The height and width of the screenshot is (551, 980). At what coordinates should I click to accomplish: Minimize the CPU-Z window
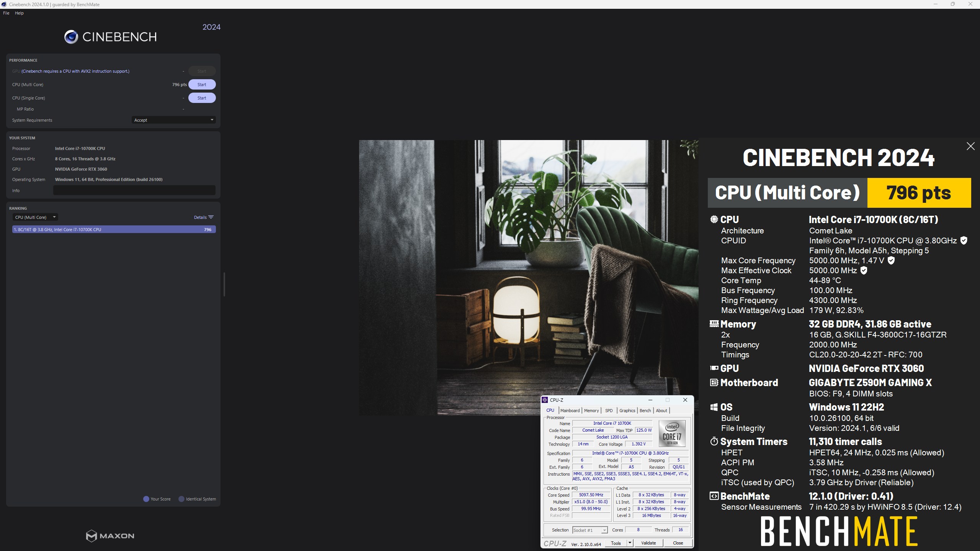(650, 400)
